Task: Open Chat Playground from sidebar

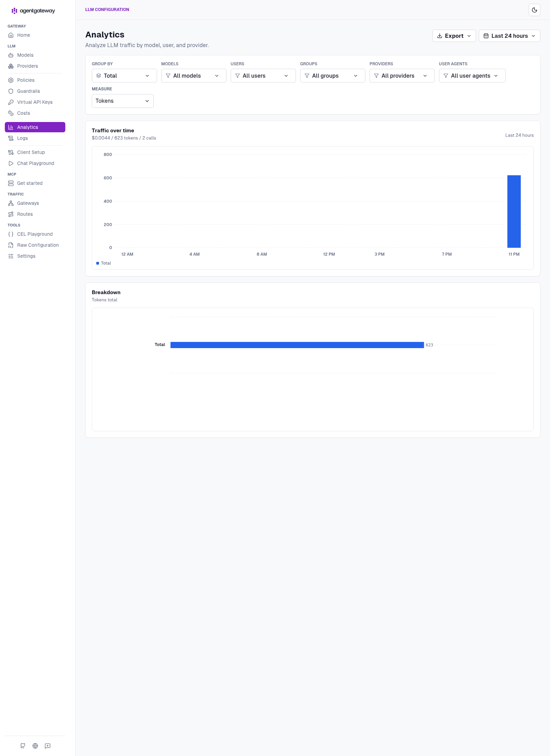Action: (35, 163)
